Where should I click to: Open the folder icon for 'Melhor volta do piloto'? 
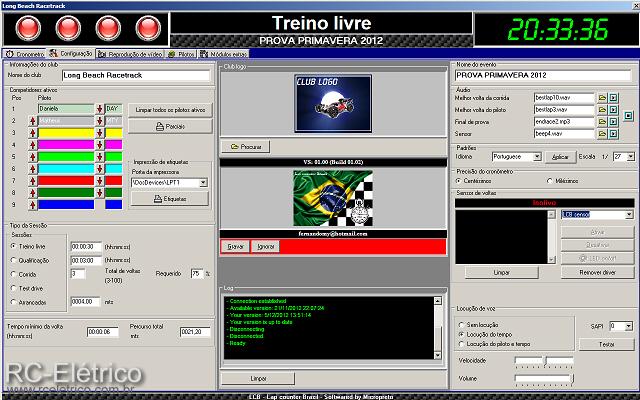[601, 109]
